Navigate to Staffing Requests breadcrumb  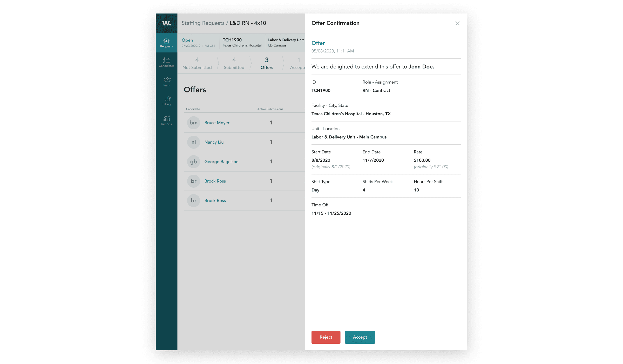click(203, 23)
